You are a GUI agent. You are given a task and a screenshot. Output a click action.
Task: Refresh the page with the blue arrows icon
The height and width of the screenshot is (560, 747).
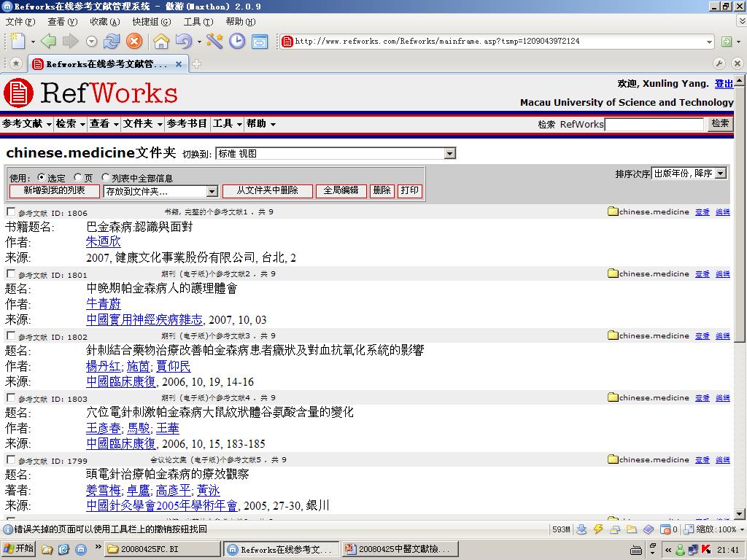[112, 42]
